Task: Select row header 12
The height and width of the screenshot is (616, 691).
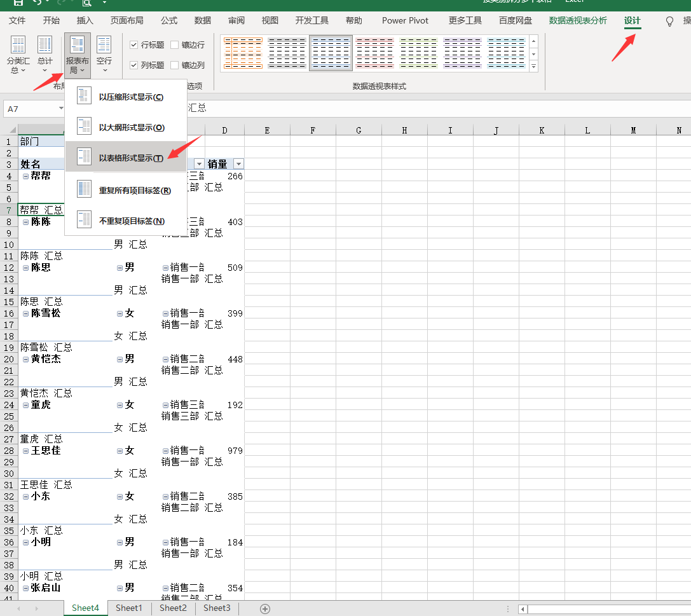Action: pyautogui.click(x=9, y=268)
